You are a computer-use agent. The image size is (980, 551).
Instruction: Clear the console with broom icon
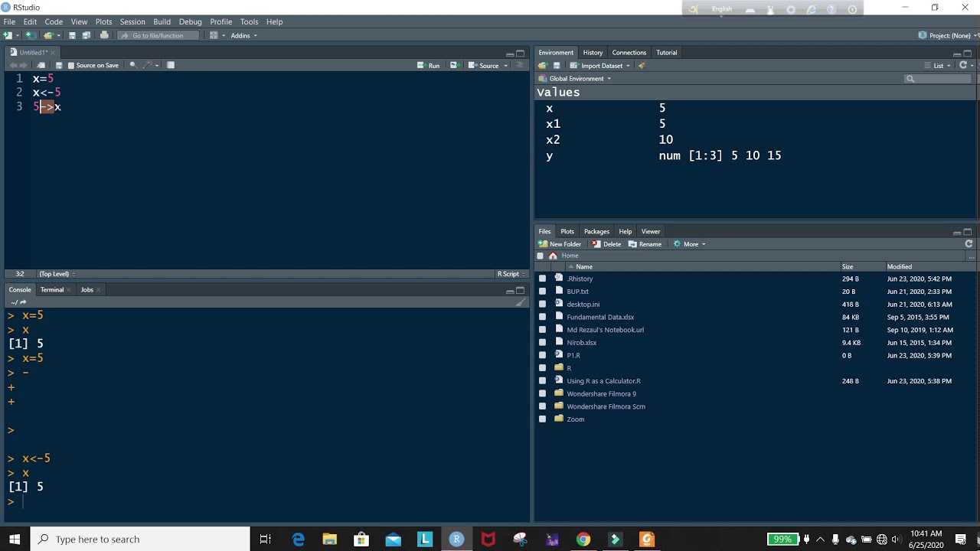tap(521, 302)
